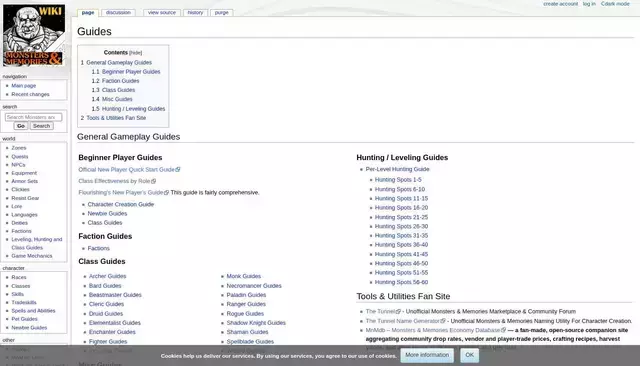
Task: Open Cleric Guides
Action: (x=106, y=304)
